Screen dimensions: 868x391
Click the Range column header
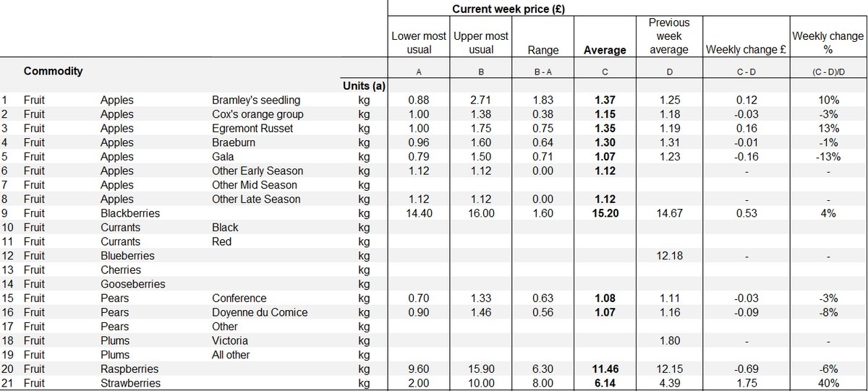[x=543, y=50]
